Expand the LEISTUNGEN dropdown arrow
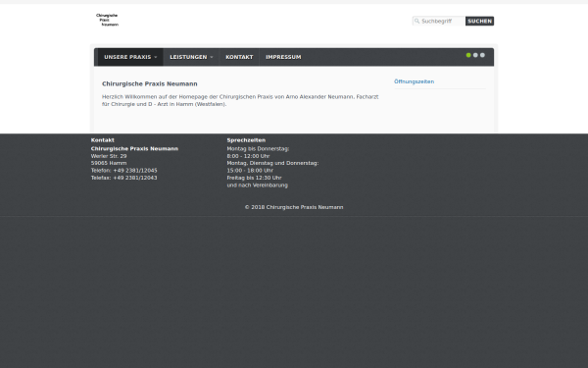The width and height of the screenshot is (588, 368). click(x=212, y=57)
